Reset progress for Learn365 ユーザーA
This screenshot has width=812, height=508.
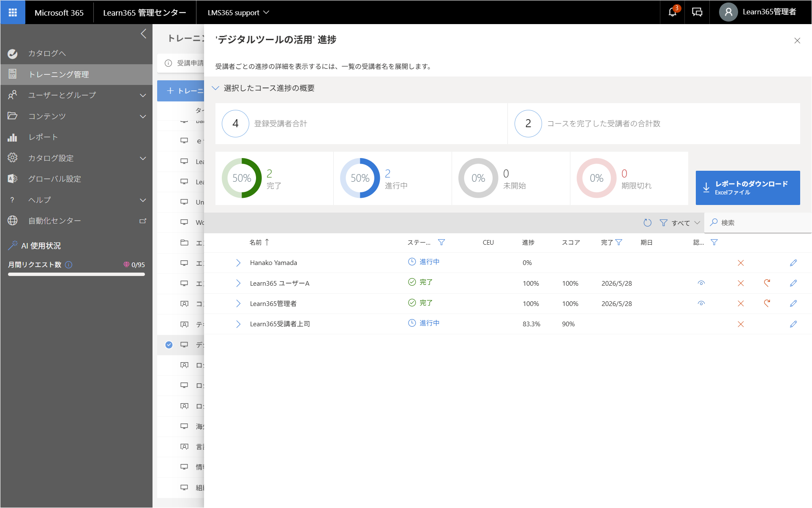click(767, 283)
